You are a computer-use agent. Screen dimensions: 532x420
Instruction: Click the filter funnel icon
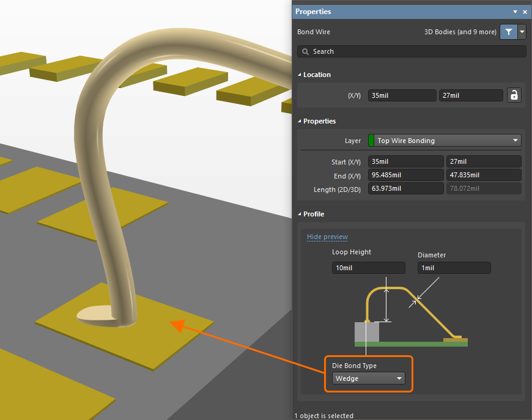(508, 32)
